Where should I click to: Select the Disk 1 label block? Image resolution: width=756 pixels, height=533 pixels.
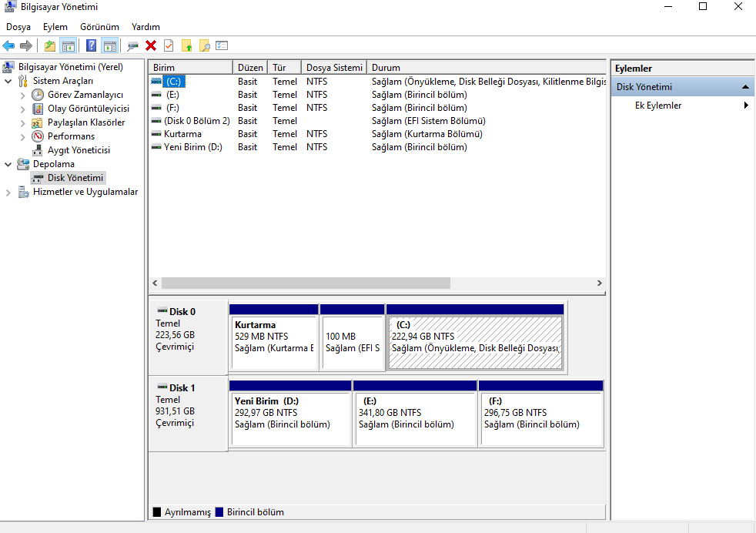[188, 414]
